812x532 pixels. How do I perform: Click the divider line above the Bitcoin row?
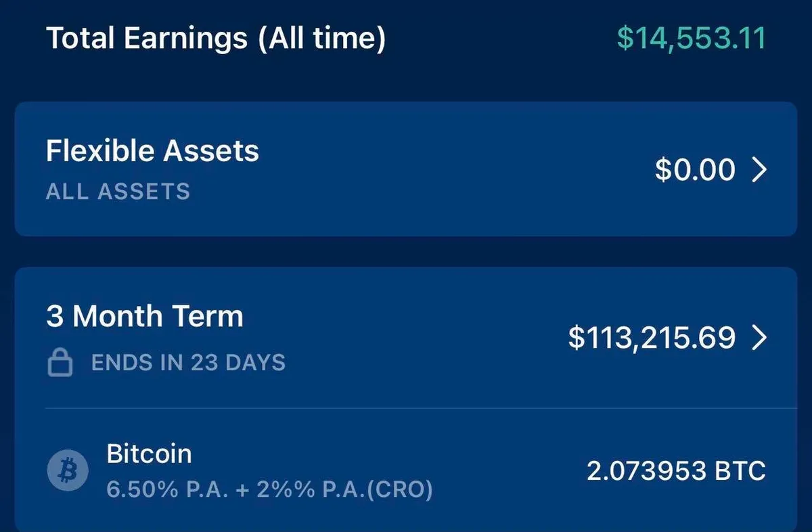(420, 409)
